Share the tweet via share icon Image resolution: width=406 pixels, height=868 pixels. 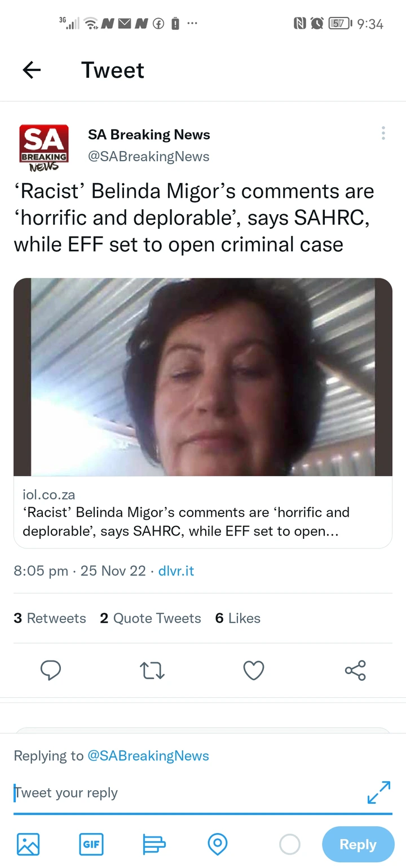(355, 670)
